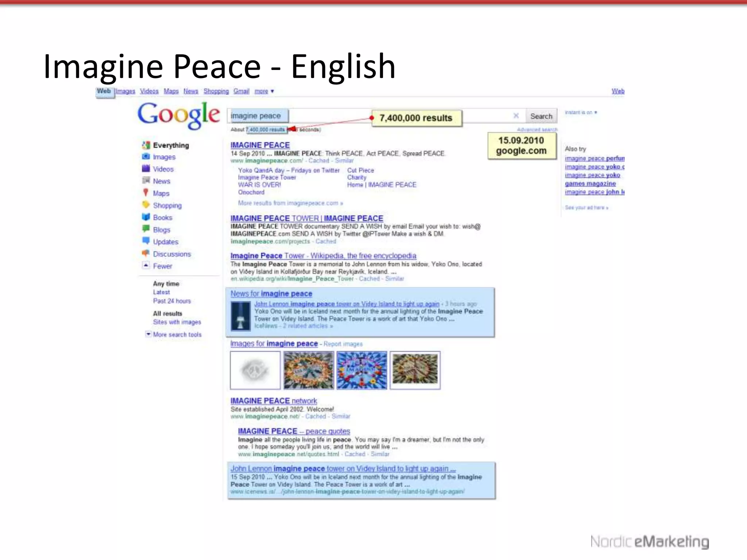The image size is (747, 560).
Task: Click the Shopping tag icon in sidebar
Action: (x=146, y=205)
